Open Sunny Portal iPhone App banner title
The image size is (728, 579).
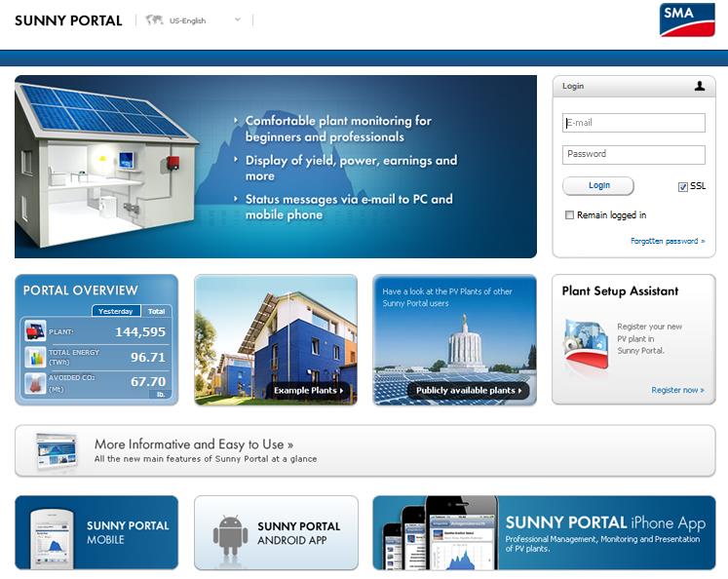[605, 522]
